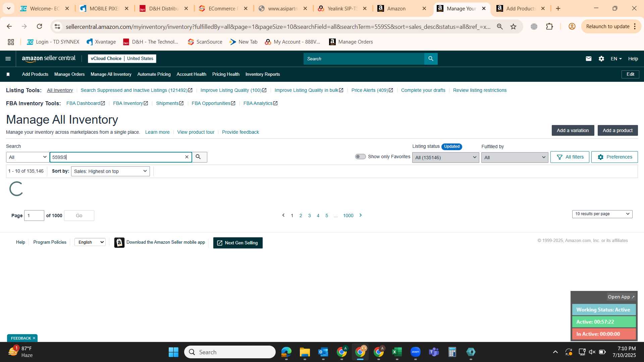This screenshot has height=362, width=644.
Task: Click the top Seller Central search field
Action: 364,59
